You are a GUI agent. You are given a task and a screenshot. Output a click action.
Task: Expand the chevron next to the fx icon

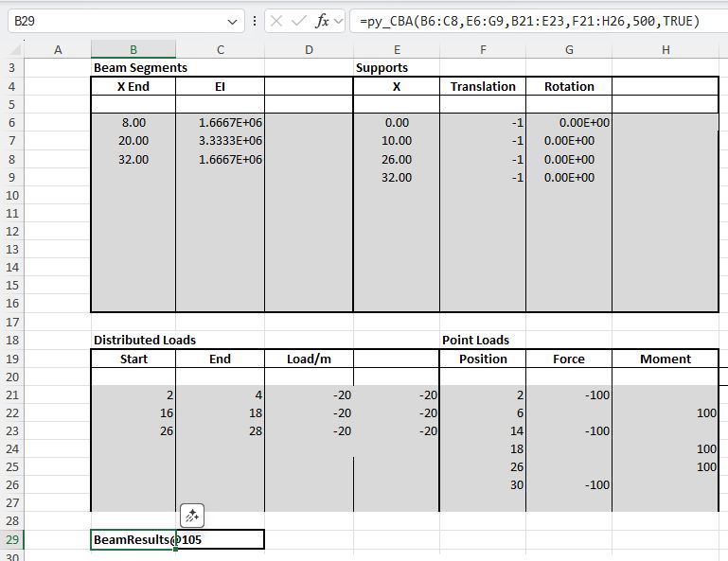coord(339,20)
